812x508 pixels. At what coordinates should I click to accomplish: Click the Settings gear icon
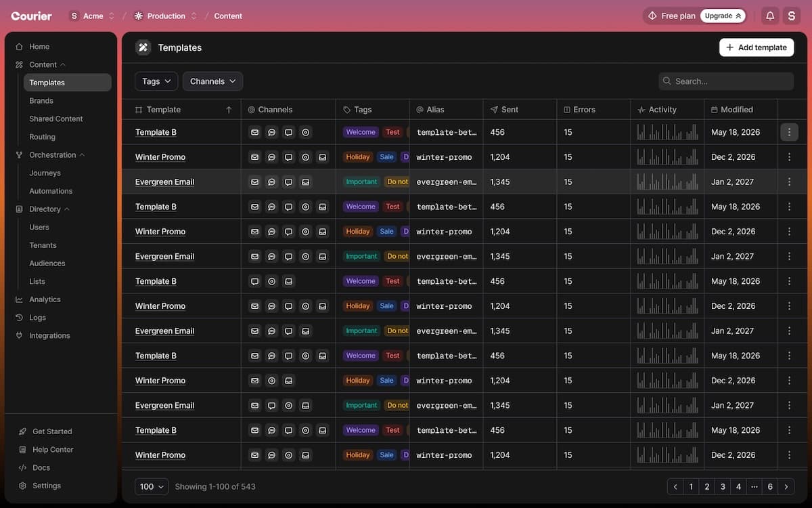[x=23, y=486]
